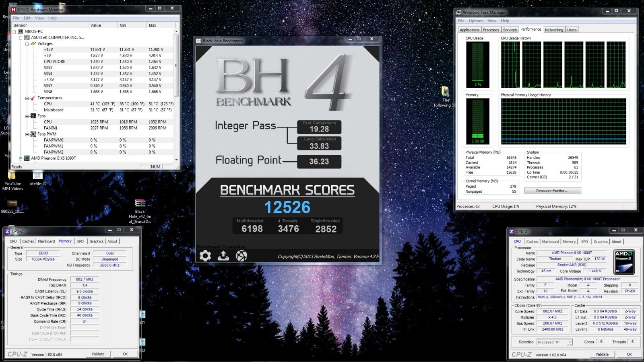Click the Voltages lightning icon in HWMonitor

[33, 43]
